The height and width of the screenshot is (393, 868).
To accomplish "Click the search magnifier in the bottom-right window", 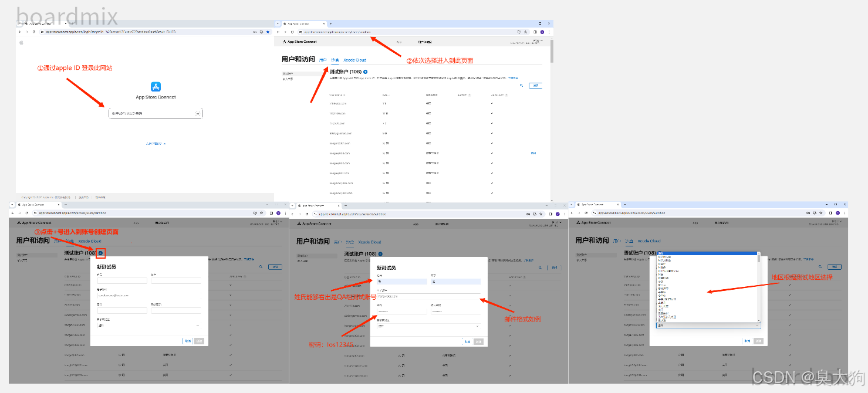I will tap(820, 266).
